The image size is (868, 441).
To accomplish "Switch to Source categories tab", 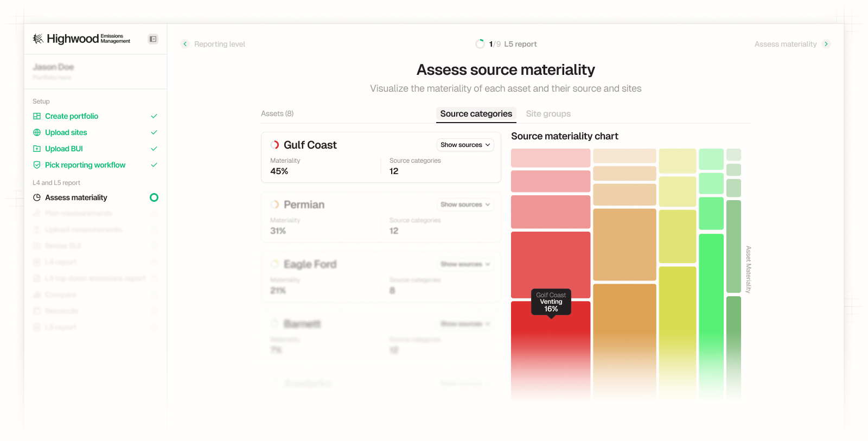I will [x=476, y=114].
